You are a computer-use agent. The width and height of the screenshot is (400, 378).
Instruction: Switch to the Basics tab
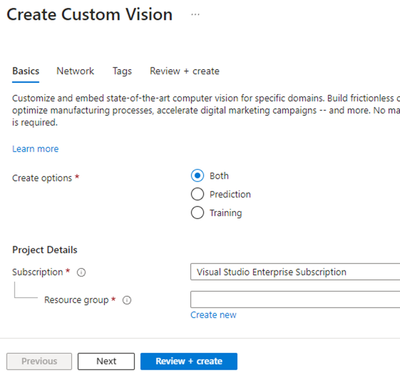click(x=26, y=71)
